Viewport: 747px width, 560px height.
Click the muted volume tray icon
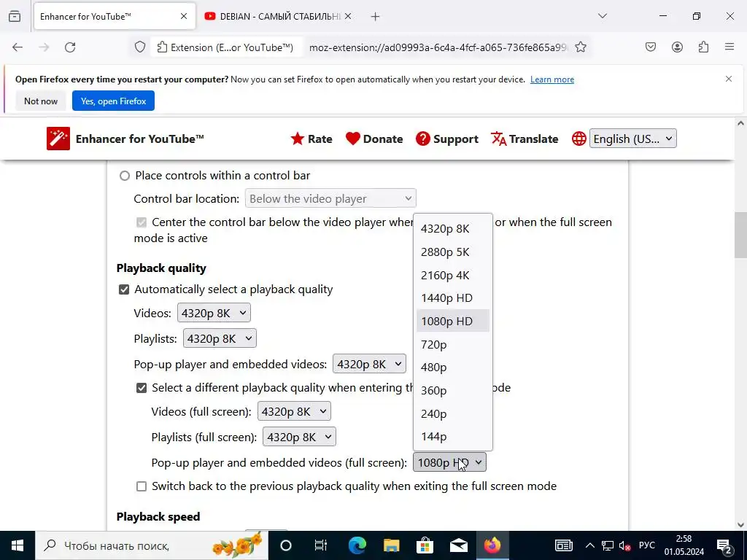(x=625, y=545)
